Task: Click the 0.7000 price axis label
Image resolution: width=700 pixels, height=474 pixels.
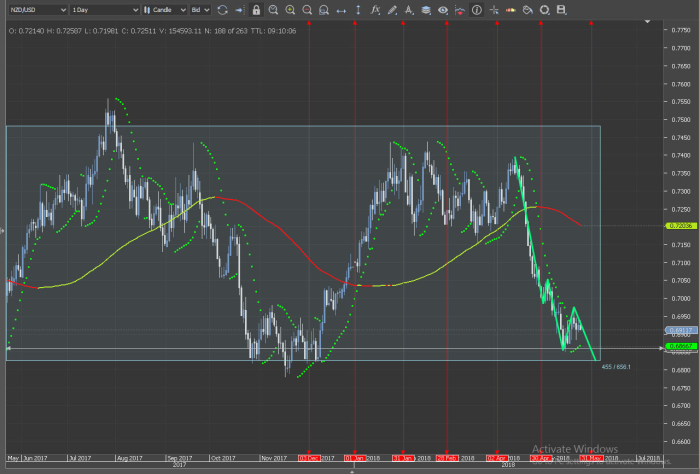Action: click(x=681, y=299)
